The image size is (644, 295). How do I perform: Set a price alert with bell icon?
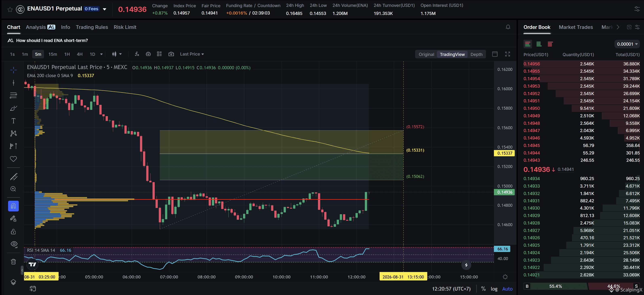(508, 27)
